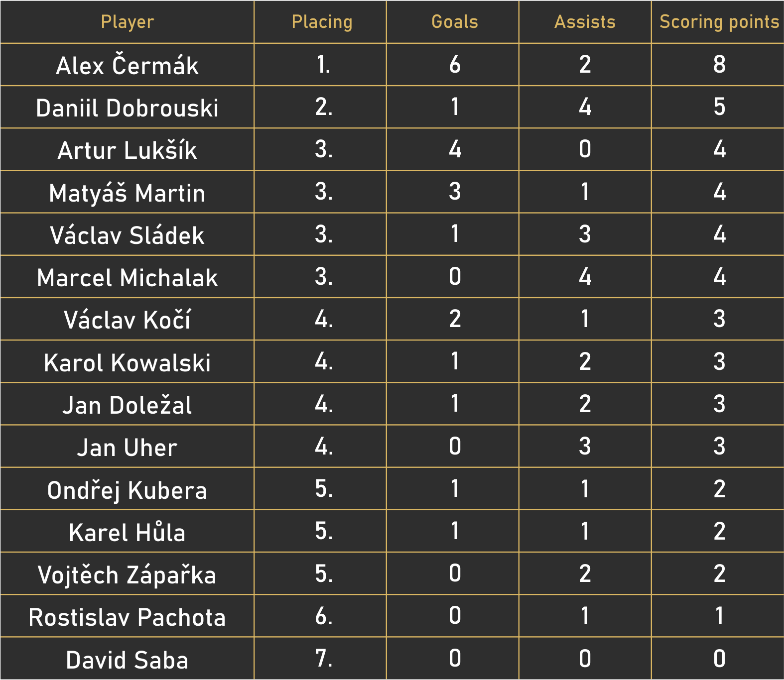Select player Karel Hůla

pyautogui.click(x=127, y=532)
